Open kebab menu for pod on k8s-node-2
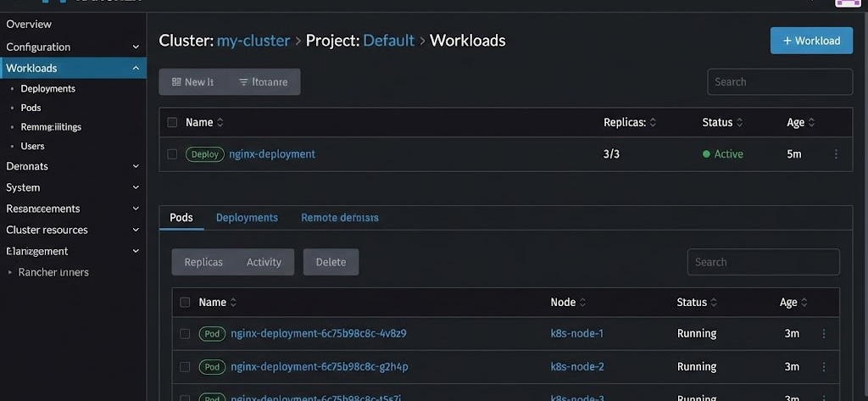 point(823,367)
